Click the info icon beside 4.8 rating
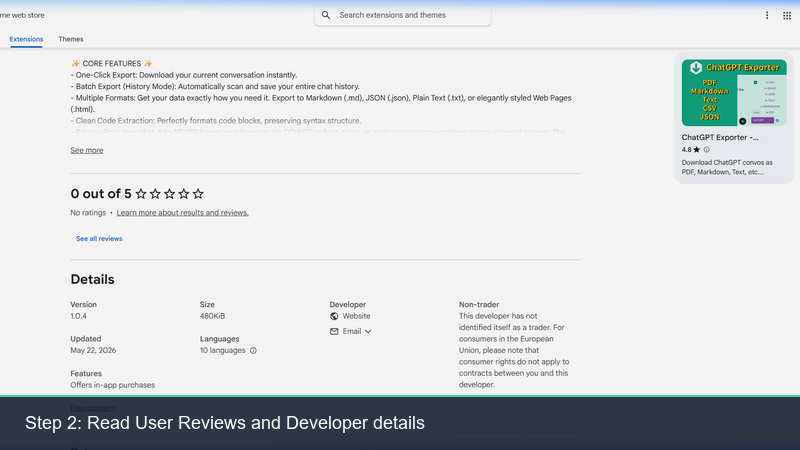The height and width of the screenshot is (450, 800). click(x=707, y=149)
